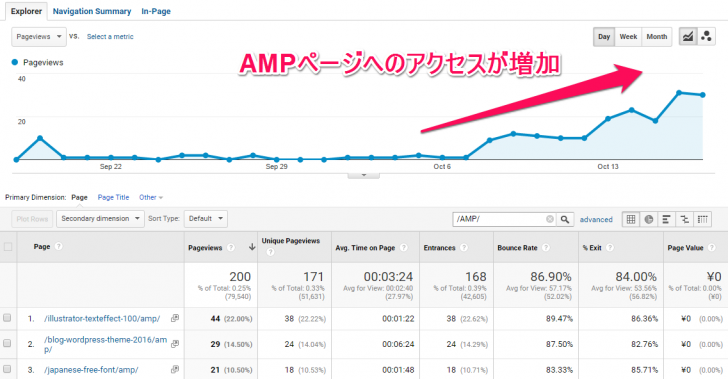Collapse the chart using the handle arrow

pos(364,175)
